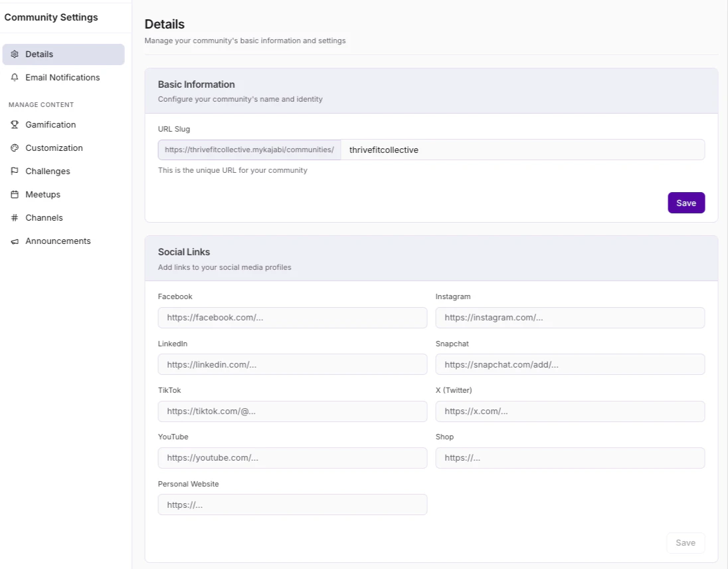Click the X (Twitter) link field
Image resolution: width=728 pixels, height=569 pixels.
pyautogui.click(x=570, y=411)
